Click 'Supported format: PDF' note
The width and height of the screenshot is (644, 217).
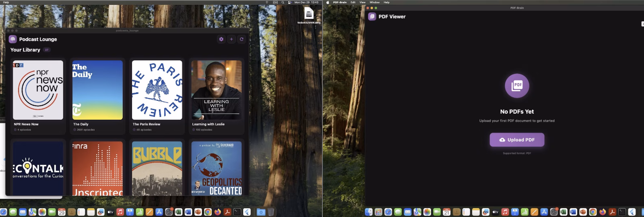point(517,153)
